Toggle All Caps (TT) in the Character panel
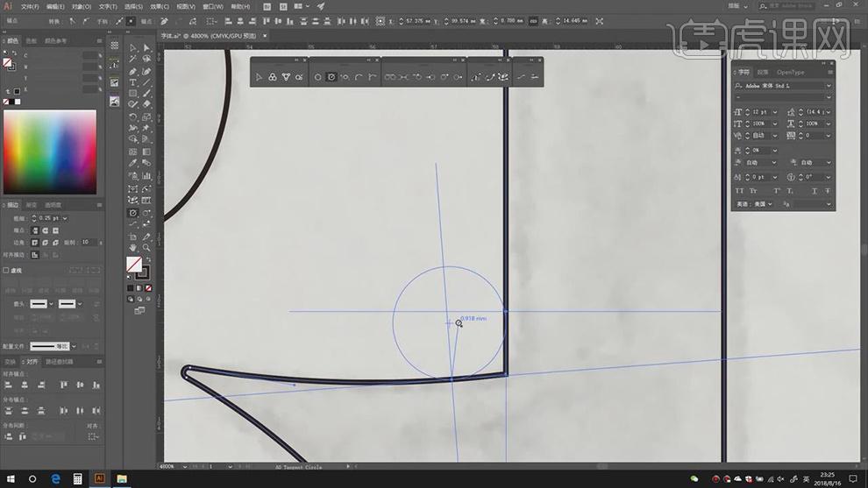868x488 pixels. 739,191
